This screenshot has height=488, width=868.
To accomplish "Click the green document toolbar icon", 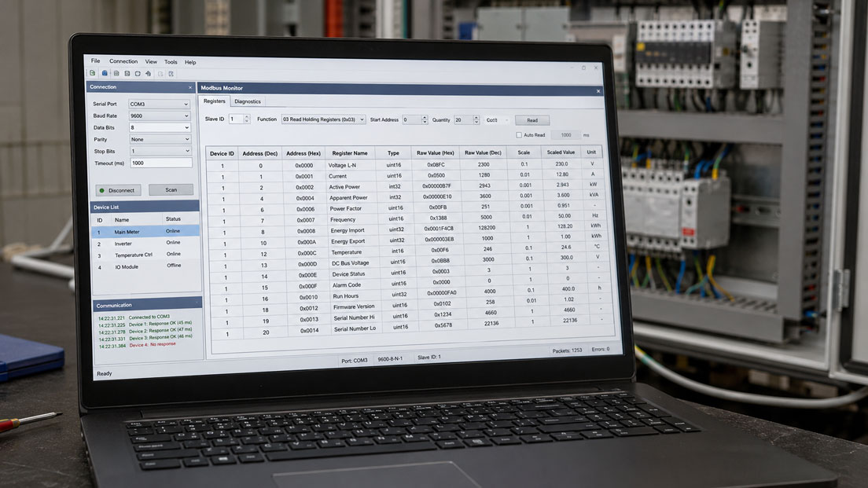I will pos(93,73).
